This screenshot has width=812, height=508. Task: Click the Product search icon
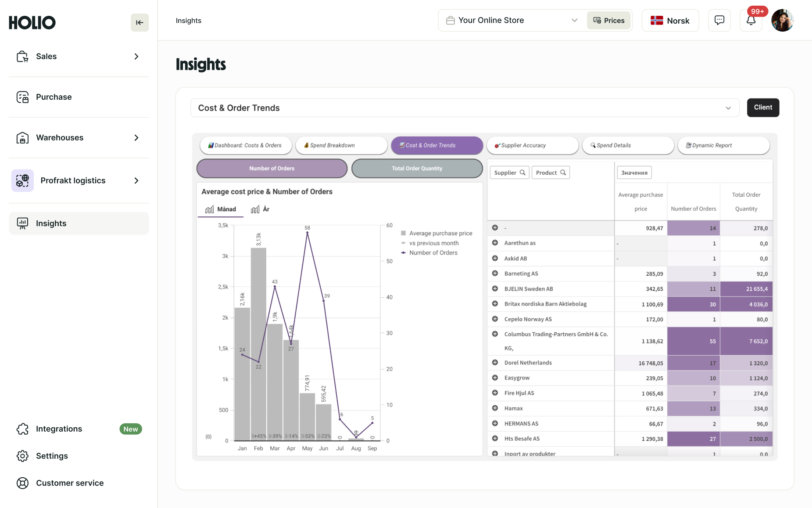pyautogui.click(x=563, y=173)
